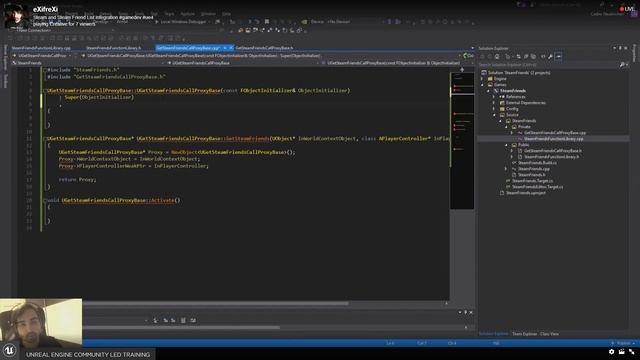Click the Back button in Solution Explorer toolbar

482,56
